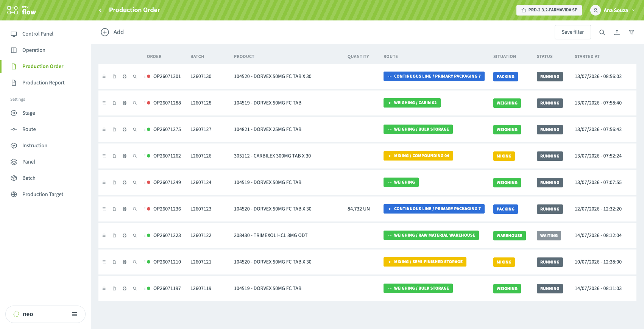Toggle the hamburger menu beside neo
Viewport: 644px width, 329px height.
coord(75,314)
